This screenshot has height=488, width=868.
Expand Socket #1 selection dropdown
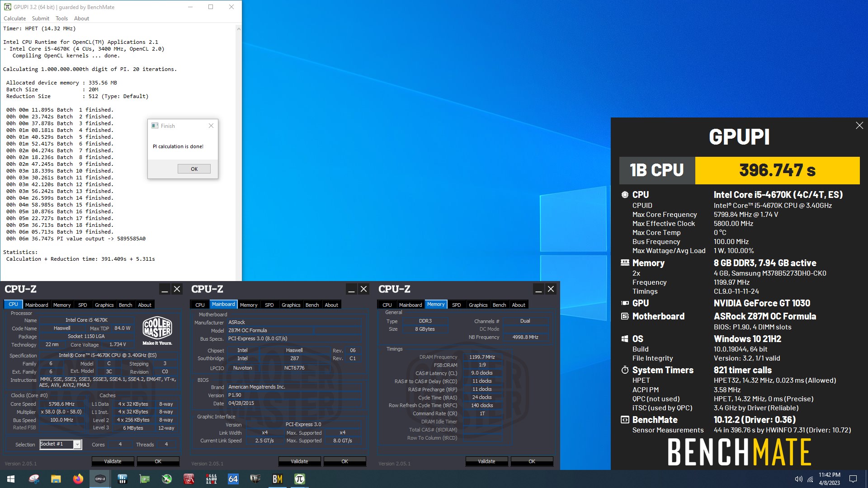pyautogui.click(x=77, y=445)
